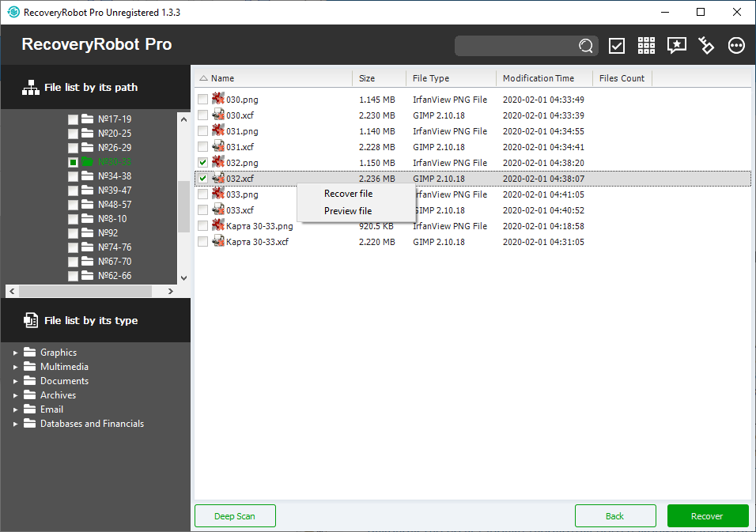Screen dimensions: 756x532
Task: Sort by the Size column header
Action: pyautogui.click(x=379, y=78)
